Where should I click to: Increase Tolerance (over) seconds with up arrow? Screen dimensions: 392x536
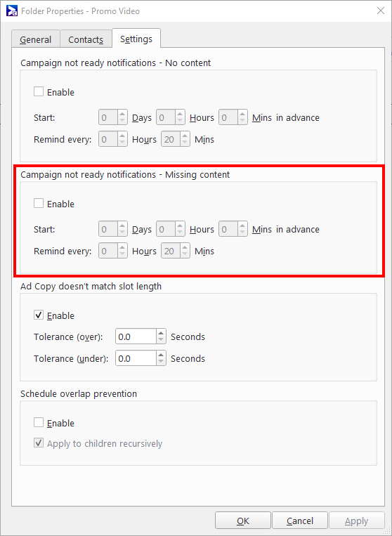162,333
